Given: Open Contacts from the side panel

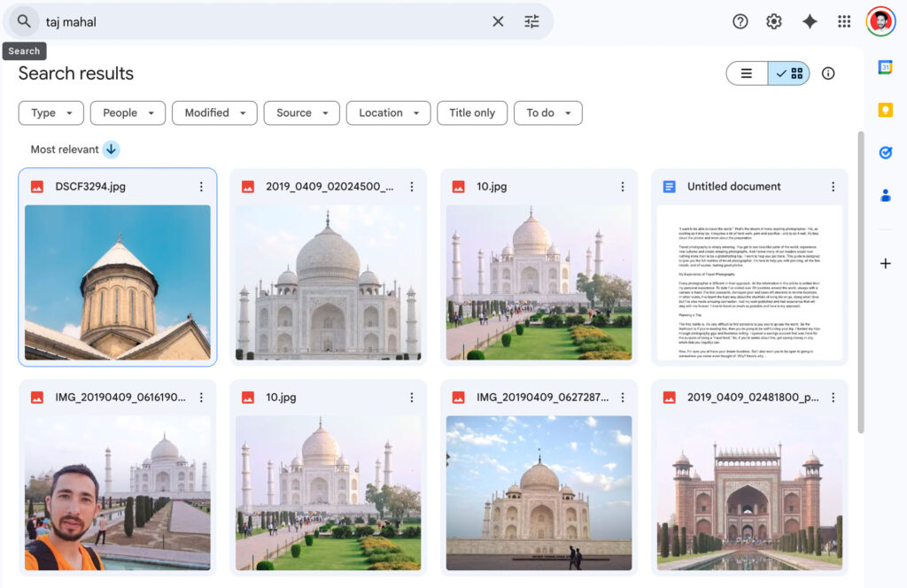Looking at the screenshot, I should click(885, 196).
